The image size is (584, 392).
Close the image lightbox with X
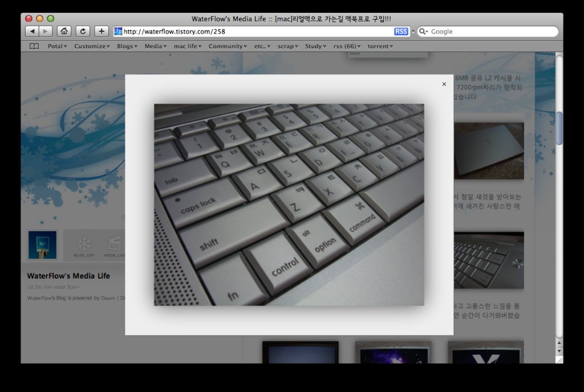point(444,84)
